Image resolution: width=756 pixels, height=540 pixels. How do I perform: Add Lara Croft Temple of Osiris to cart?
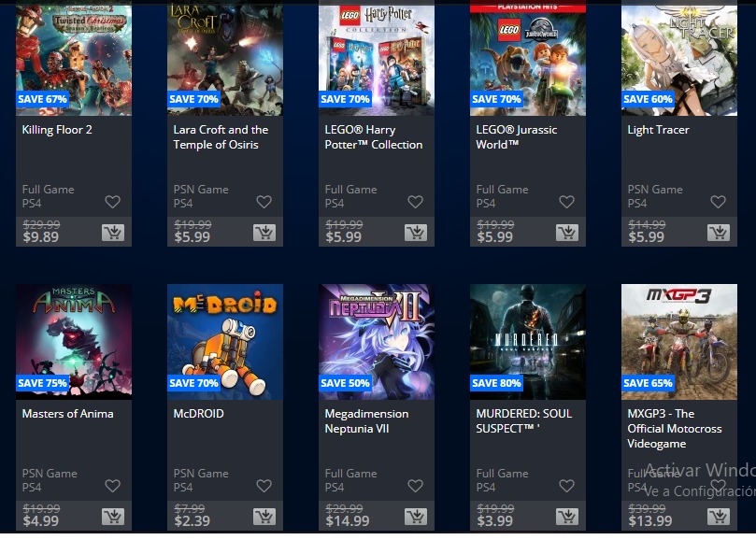pos(264,233)
